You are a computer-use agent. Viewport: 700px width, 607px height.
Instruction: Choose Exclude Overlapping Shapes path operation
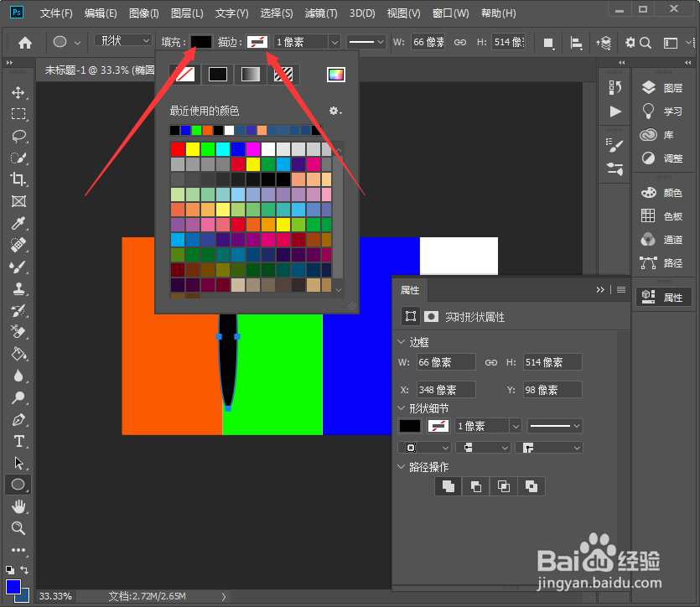(x=531, y=486)
